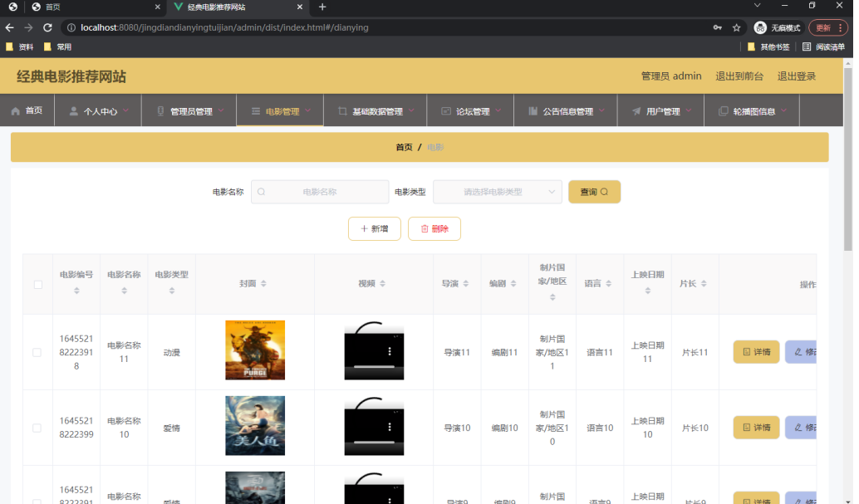Expand the 轮播图信息 menu
859x504 pixels.
(752, 110)
